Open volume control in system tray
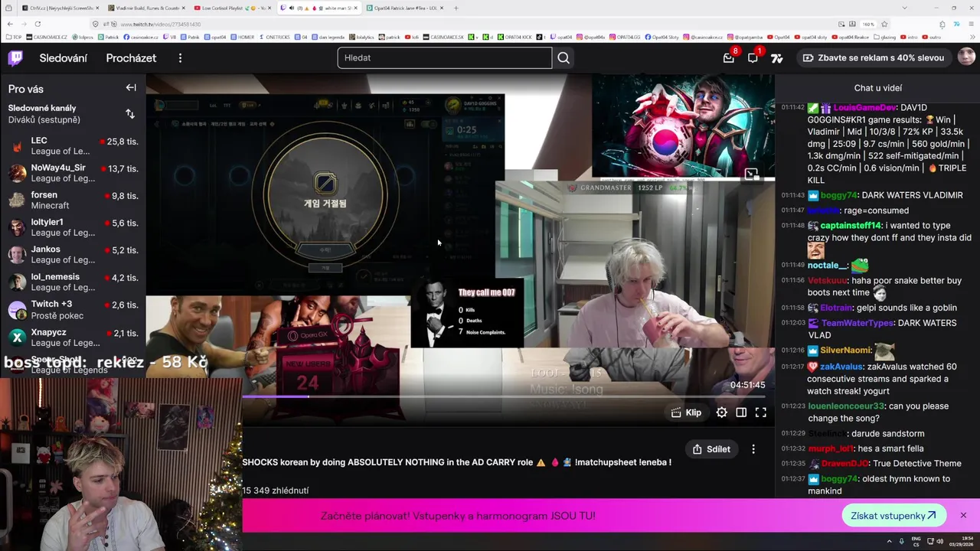The image size is (980, 551). tap(941, 541)
